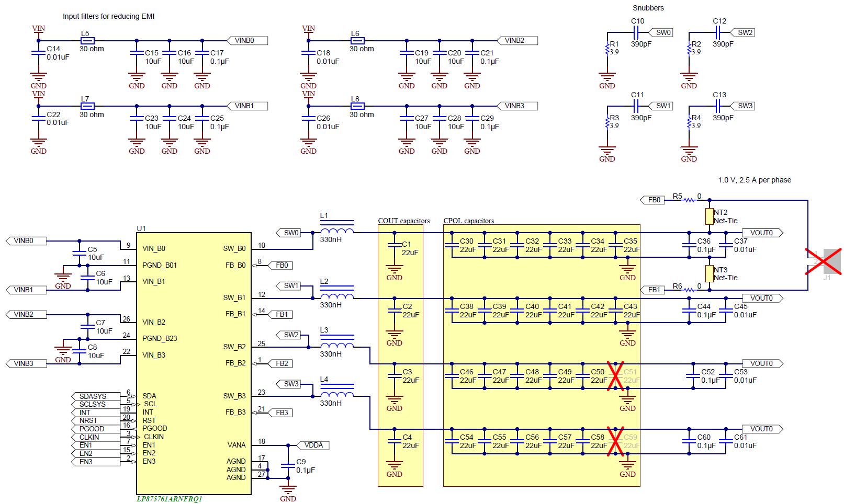Select the "CPOL capacitors" label
Screen dimensions: 844x504
point(469,221)
